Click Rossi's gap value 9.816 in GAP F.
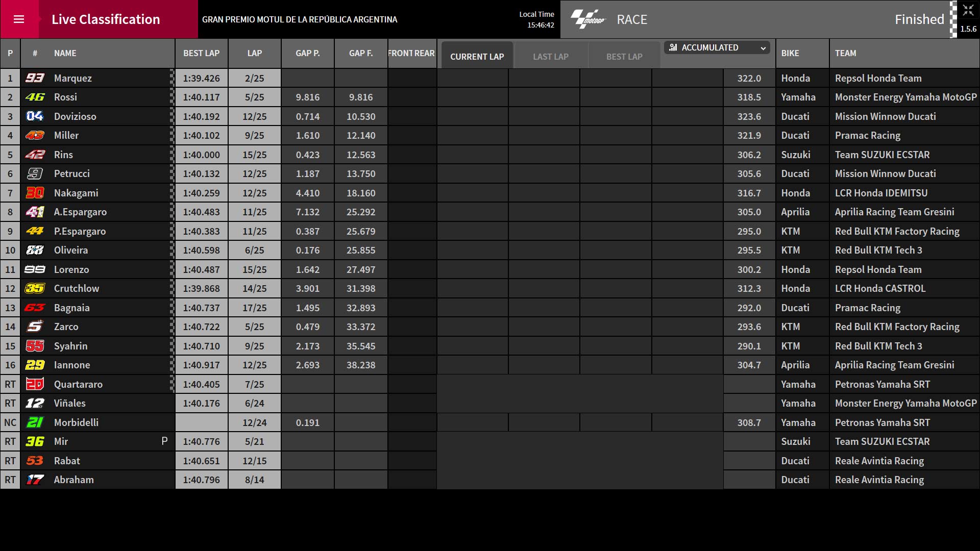The image size is (980, 551). point(361,97)
